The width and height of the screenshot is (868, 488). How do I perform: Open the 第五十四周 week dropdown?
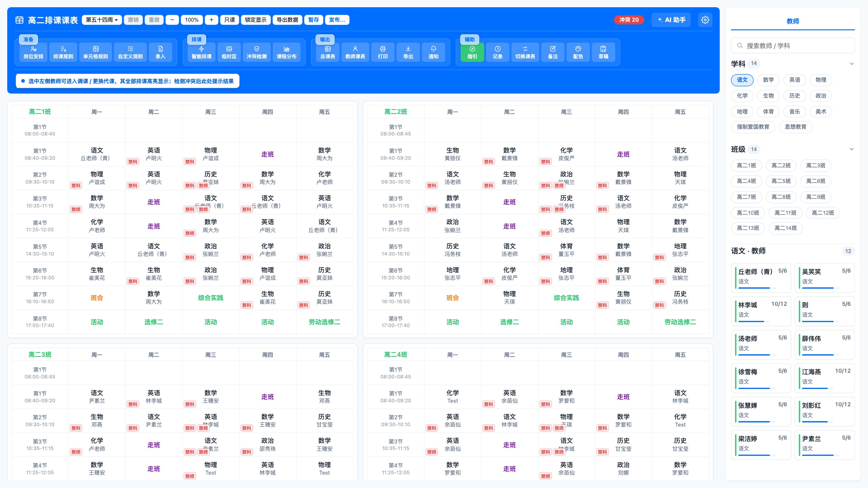click(102, 20)
